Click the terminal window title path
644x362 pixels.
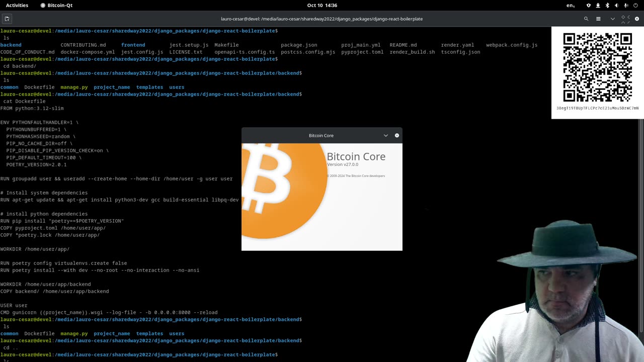pos(322,19)
